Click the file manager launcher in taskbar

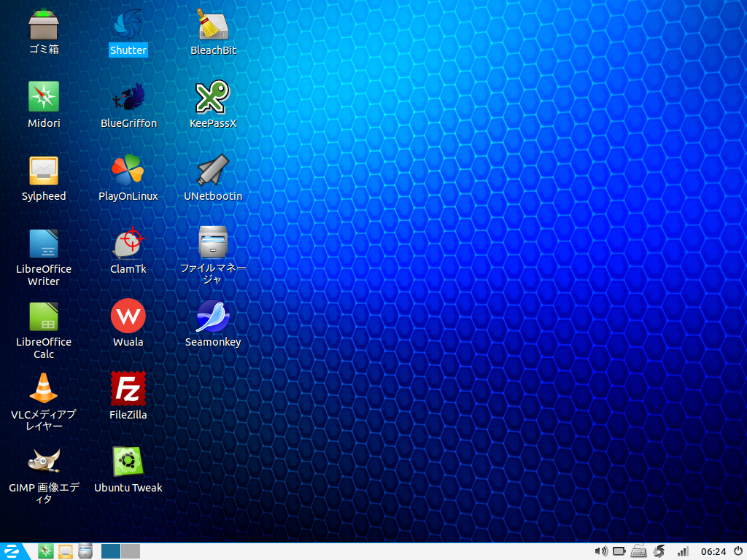click(85, 551)
